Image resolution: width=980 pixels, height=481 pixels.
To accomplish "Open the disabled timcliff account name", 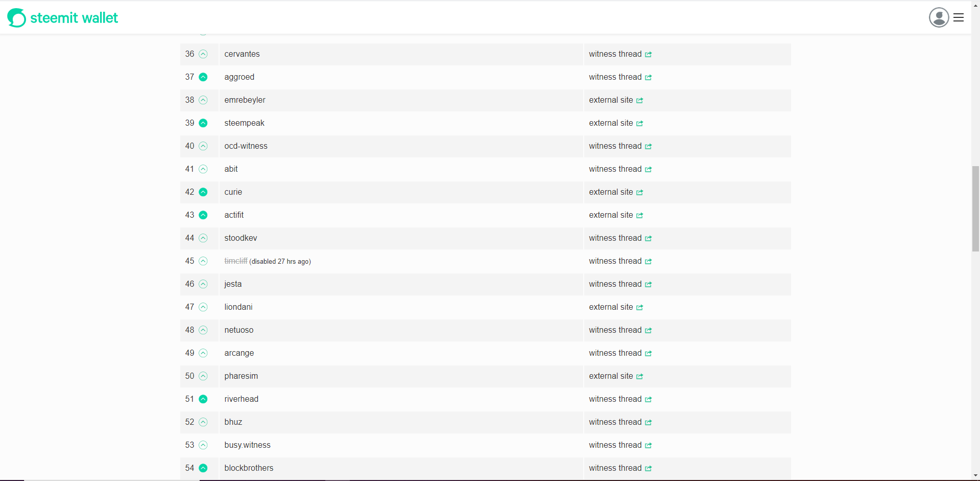I will (x=235, y=261).
